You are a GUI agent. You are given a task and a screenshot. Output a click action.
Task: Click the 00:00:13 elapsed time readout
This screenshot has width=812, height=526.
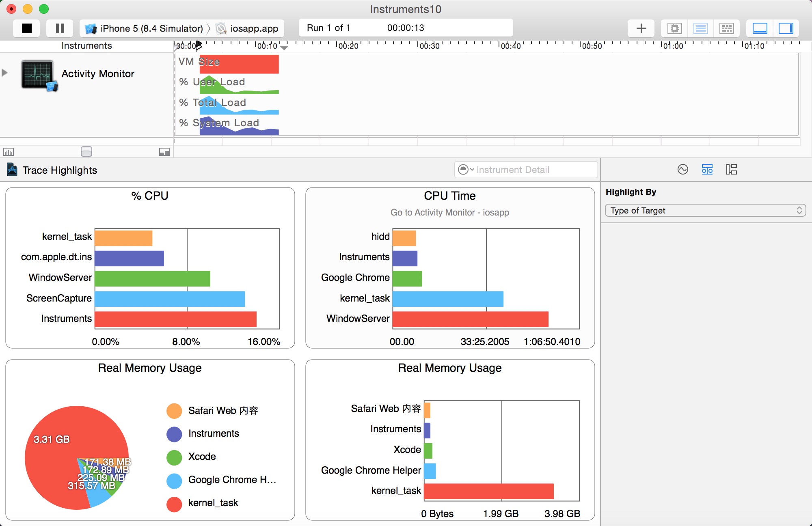405,28
